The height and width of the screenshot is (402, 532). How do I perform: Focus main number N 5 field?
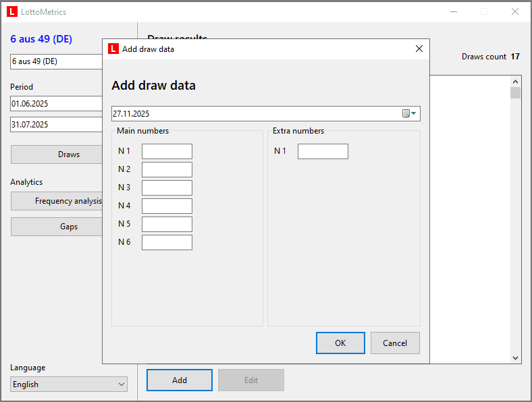pyautogui.click(x=167, y=224)
